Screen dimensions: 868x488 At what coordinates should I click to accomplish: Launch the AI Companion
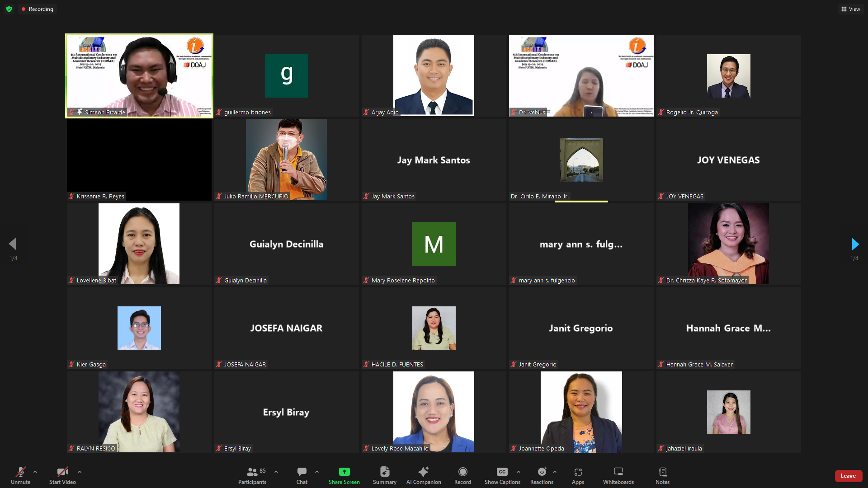(x=424, y=475)
